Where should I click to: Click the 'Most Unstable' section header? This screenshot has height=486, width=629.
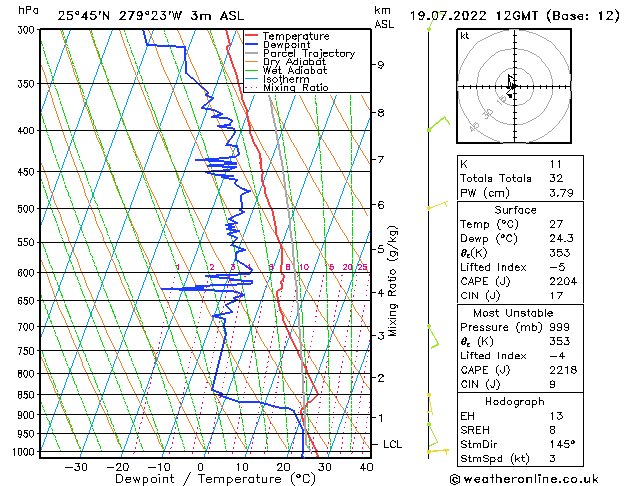tap(513, 313)
